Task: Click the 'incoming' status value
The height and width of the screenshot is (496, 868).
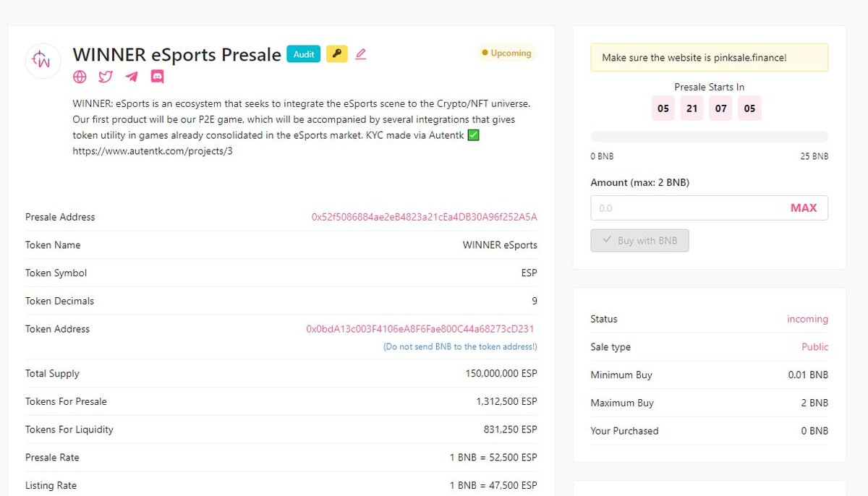Action: click(807, 319)
